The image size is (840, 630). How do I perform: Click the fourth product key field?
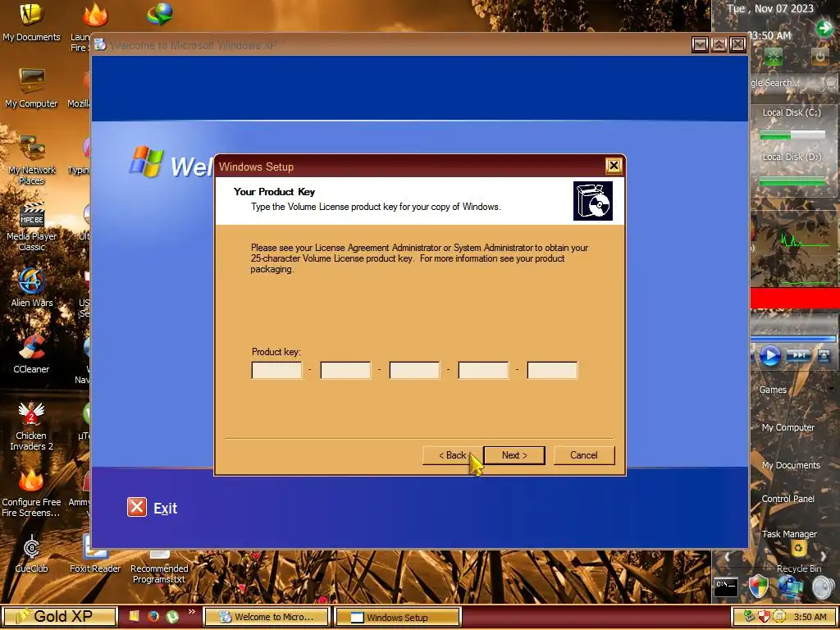[483, 370]
